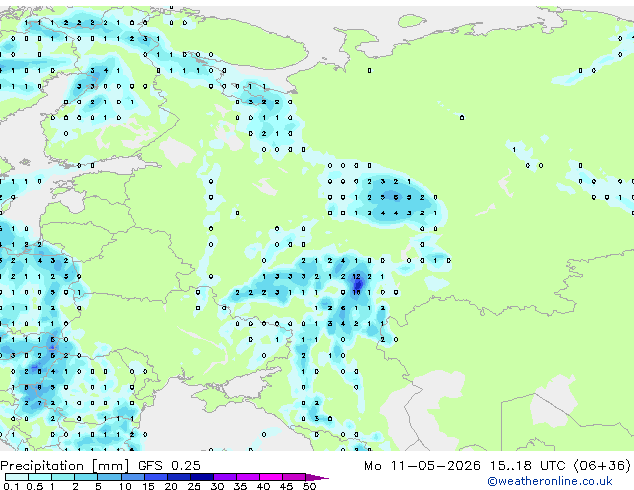
Task: Pick the 0.5 to 1 mm legend swatch
Action: coord(40,477)
